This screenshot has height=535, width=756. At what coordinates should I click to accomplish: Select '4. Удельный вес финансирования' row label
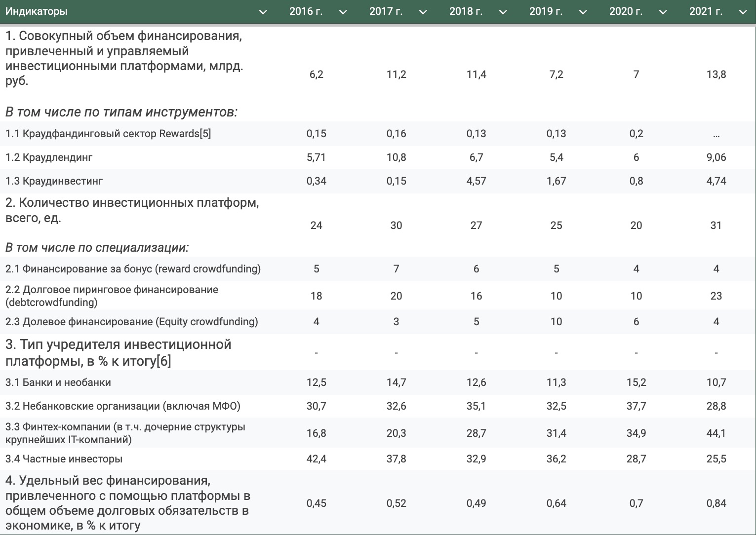[x=127, y=503]
